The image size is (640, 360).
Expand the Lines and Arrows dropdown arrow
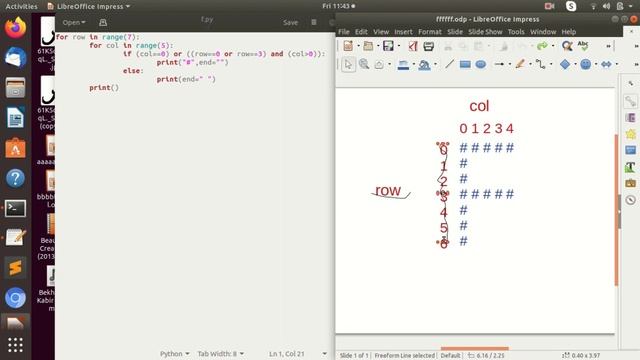click(509, 64)
